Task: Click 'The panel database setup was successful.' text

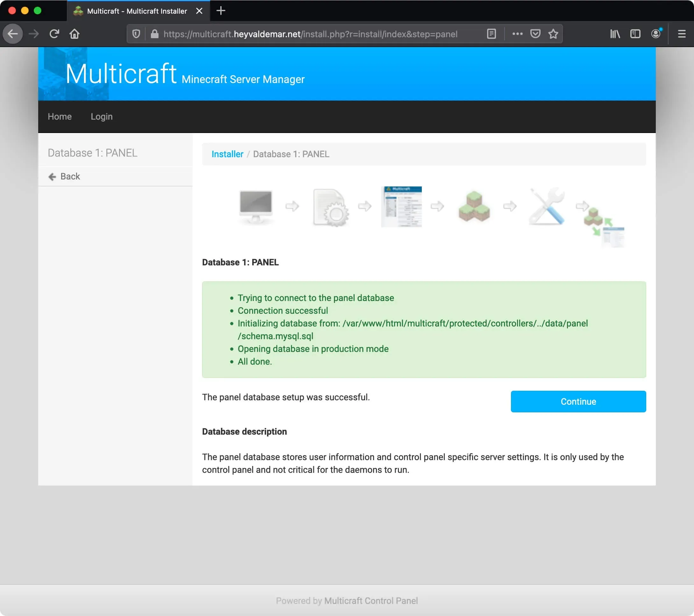Action: click(x=286, y=397)
